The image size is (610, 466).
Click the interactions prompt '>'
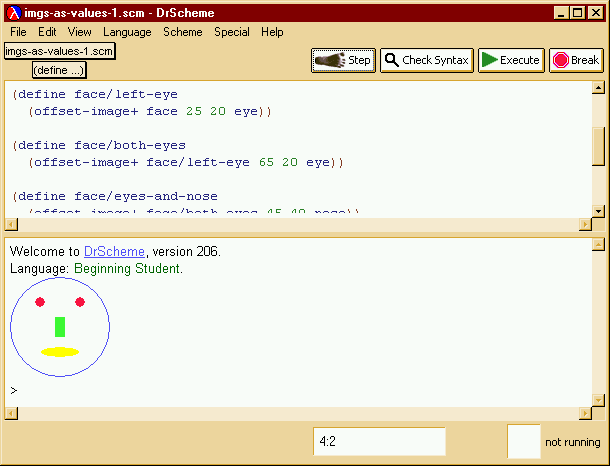pyautogui.click(x=14, y=391)
